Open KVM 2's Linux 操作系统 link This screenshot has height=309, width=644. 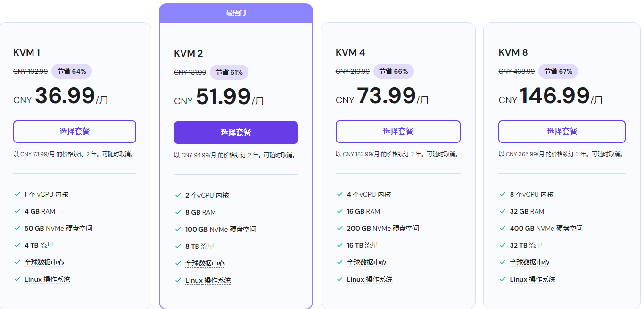click(208, 281)
